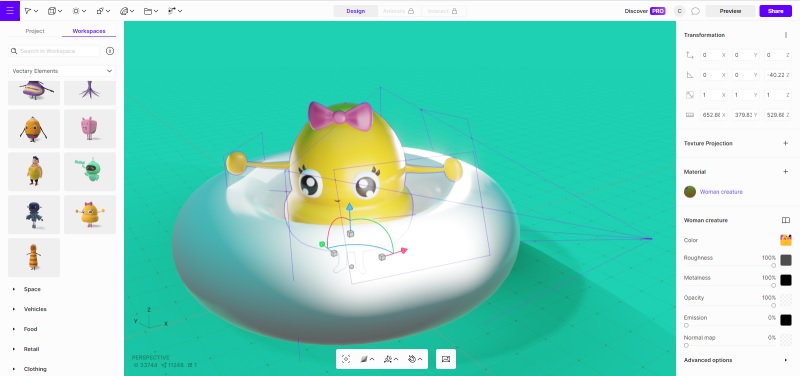800x376 pixels.
Task: Click the scale icon in Transformation
Action: tap(690, 95)
